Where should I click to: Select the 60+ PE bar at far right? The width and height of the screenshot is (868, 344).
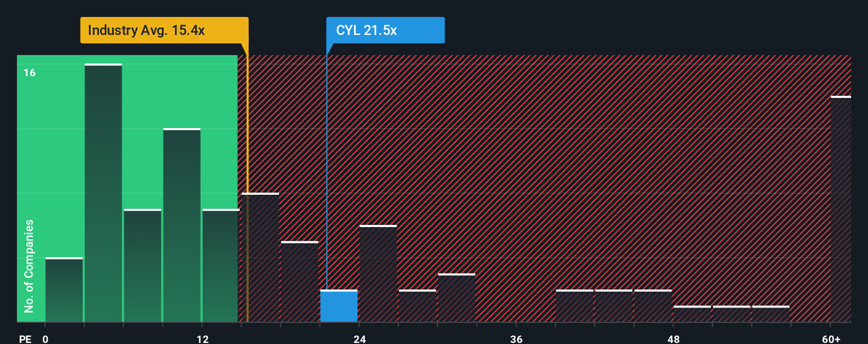coord(841,209)
